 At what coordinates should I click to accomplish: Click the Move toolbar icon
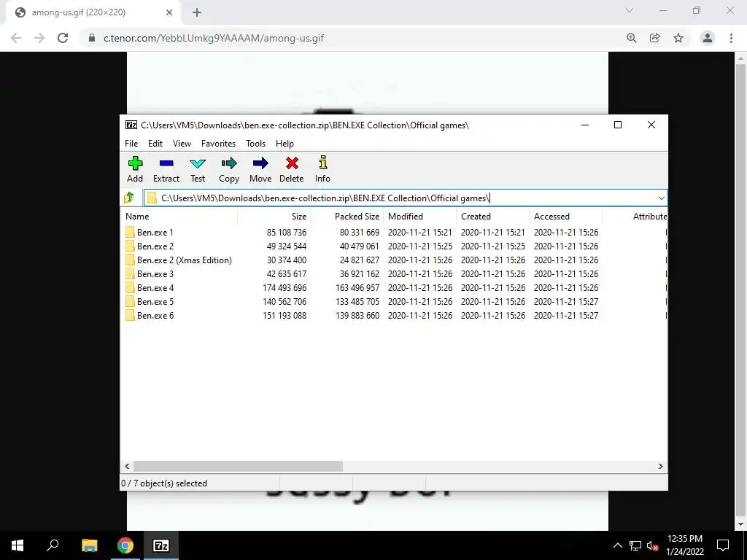point(260,163)
